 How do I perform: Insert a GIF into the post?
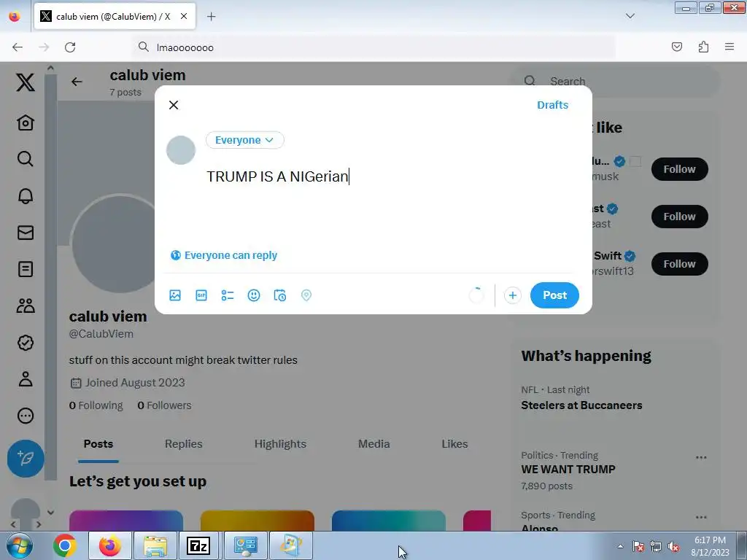point(201,295)
